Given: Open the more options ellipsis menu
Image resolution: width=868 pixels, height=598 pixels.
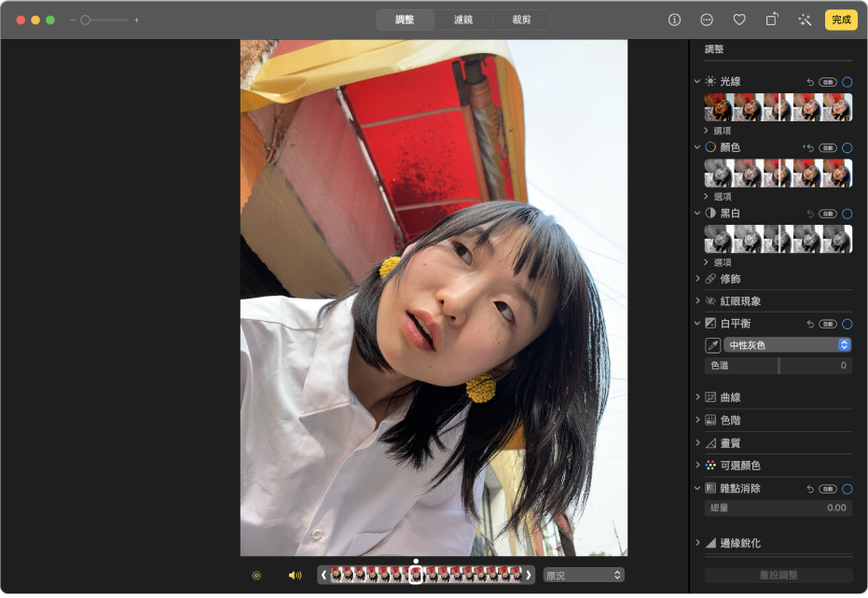Looking at the screenshot, I should click(x=707, y=20).
